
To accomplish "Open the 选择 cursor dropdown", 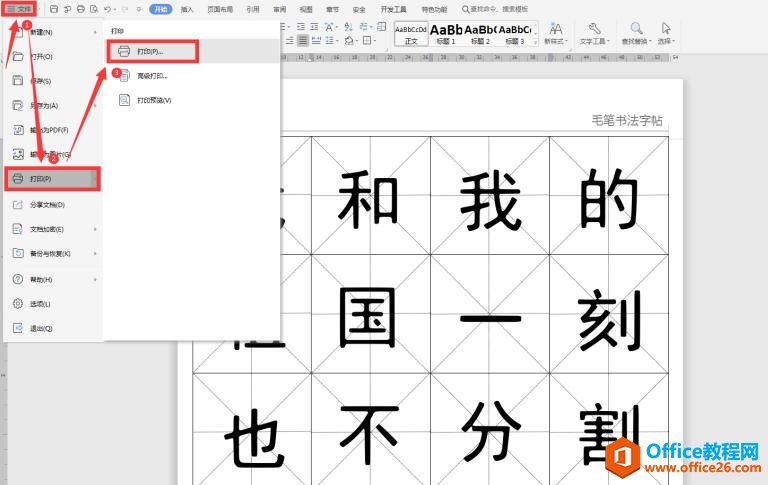I will coord(666,34).
